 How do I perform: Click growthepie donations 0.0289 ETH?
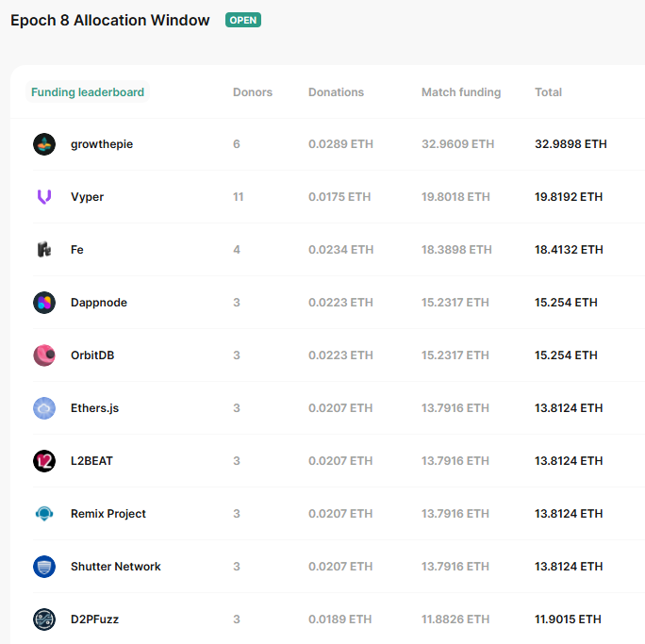coord(340,144)
